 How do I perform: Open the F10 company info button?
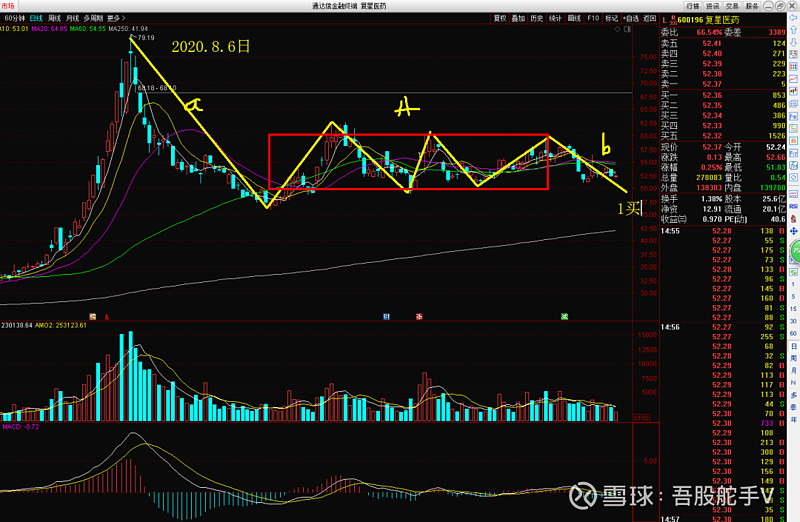pos(593,18)
